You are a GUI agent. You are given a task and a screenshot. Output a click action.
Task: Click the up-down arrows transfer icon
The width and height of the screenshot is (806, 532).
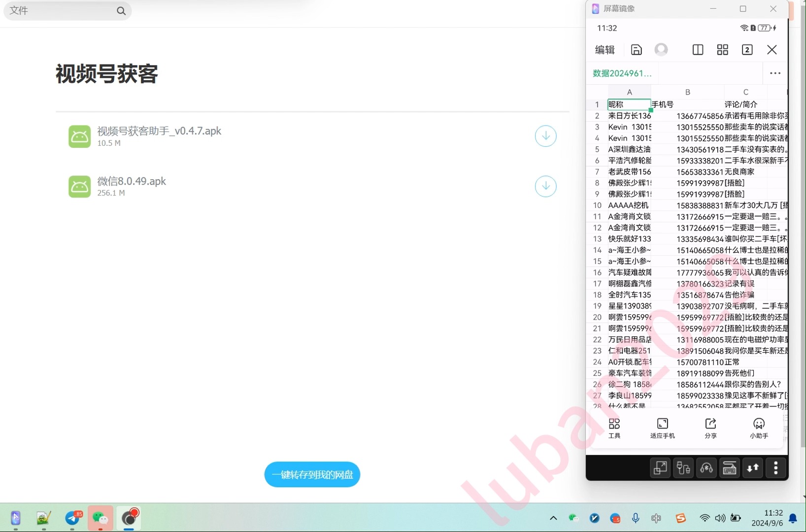[753, 468]
